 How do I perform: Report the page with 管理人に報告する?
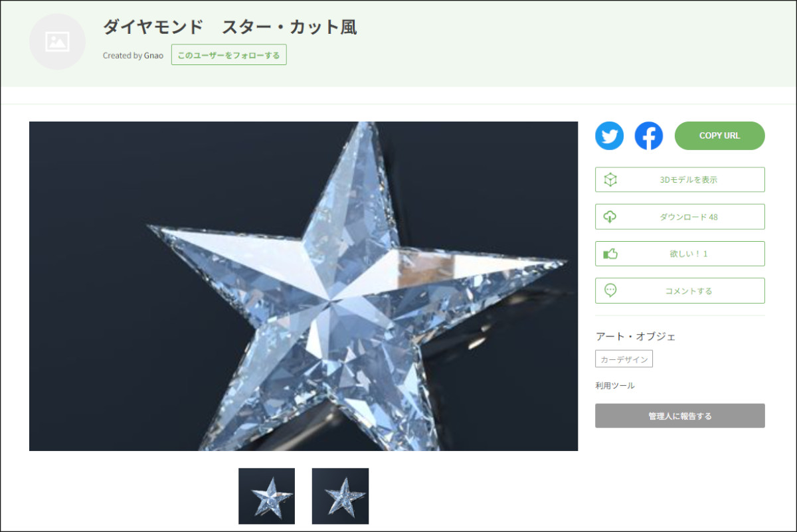[x=680, y=416]
